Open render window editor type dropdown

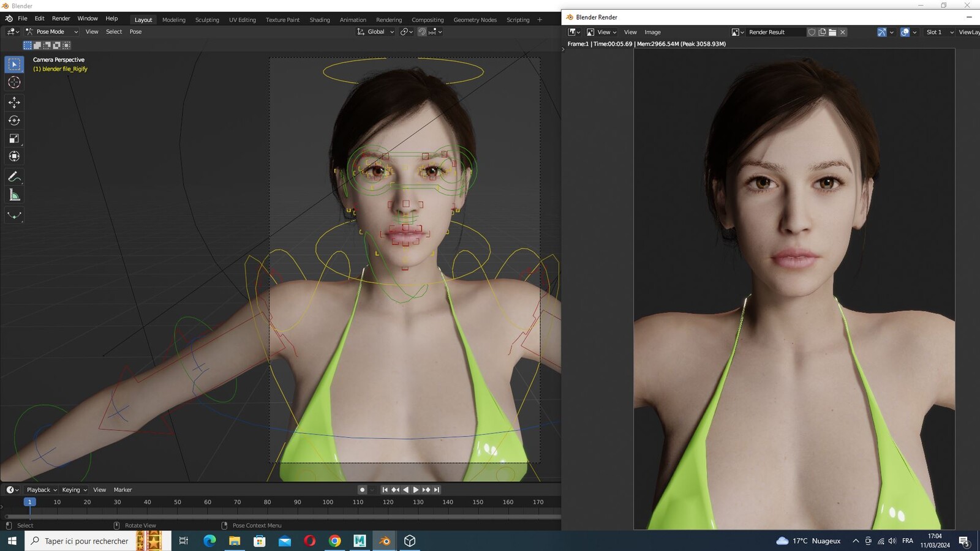pyautogui.click(x=574, y=32)
